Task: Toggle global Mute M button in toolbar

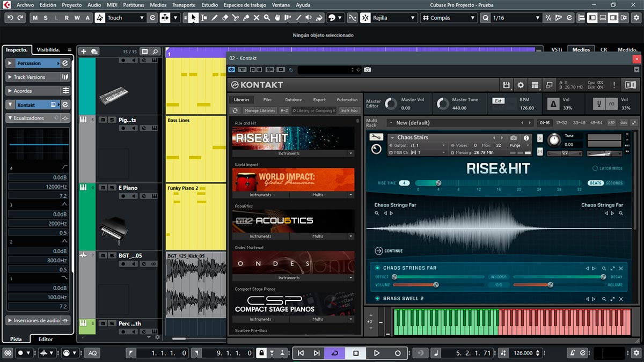Action: click(x=35, y=18)
